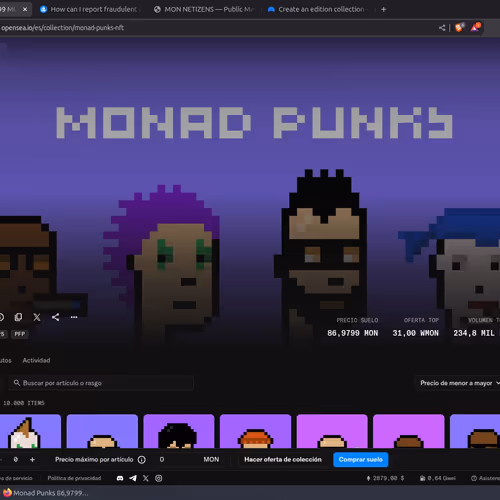The image size is (500, 500).
Task: Copy the collection address icon
Action: (18, 317)
